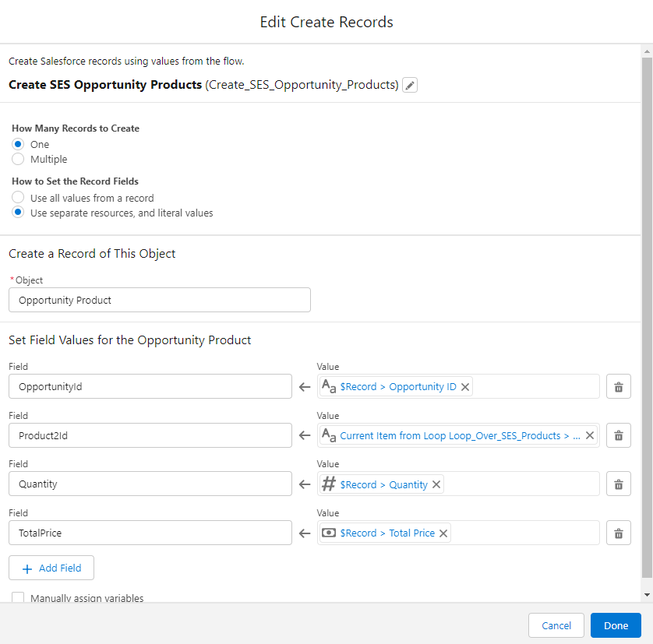This screenshot has height=644, width=653.
Task: Delete the OpportunityId field row
Action: (619, 387)
